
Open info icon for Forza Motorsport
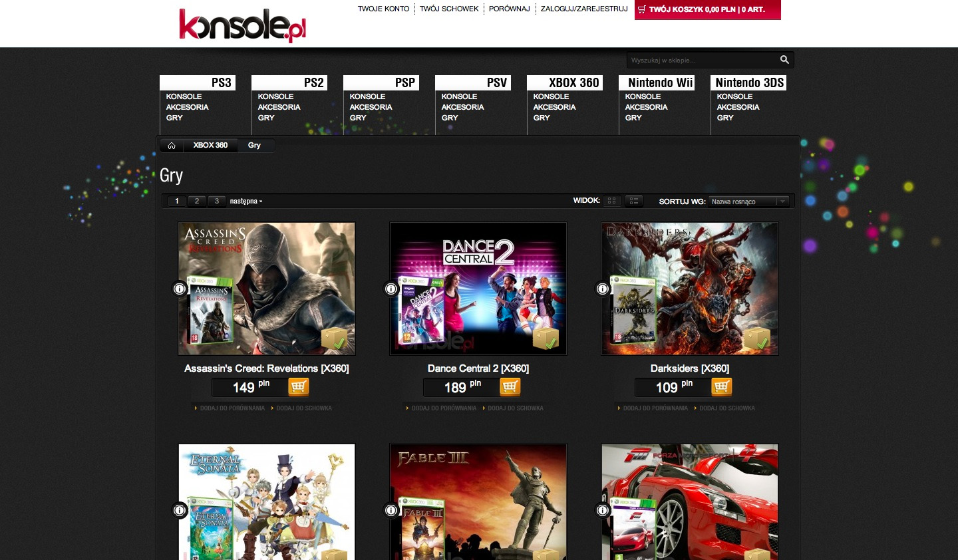603,510
